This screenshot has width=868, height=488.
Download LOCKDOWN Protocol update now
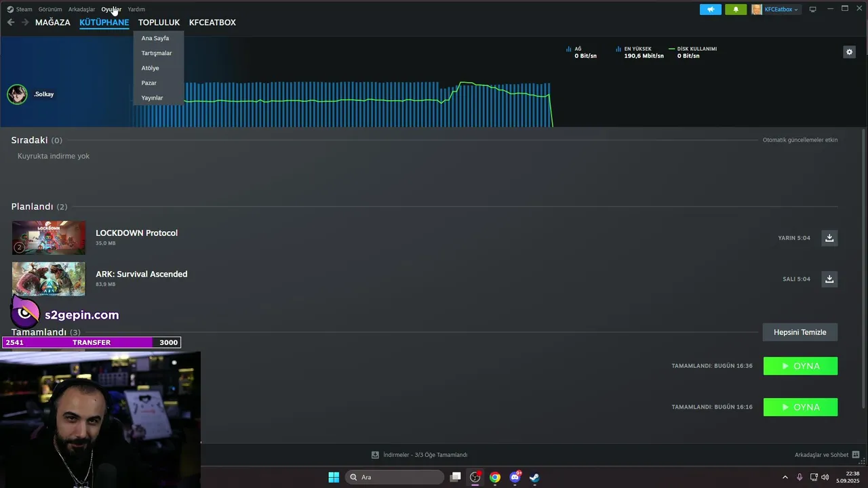(x=829, y=238)
